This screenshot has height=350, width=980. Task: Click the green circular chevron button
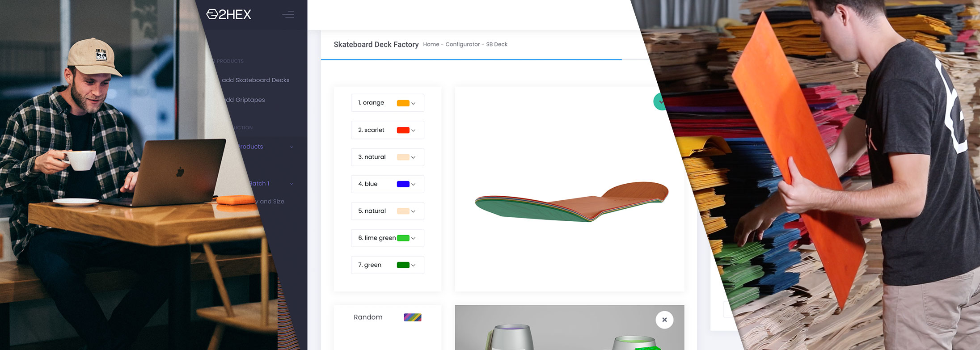coord(659,102)
